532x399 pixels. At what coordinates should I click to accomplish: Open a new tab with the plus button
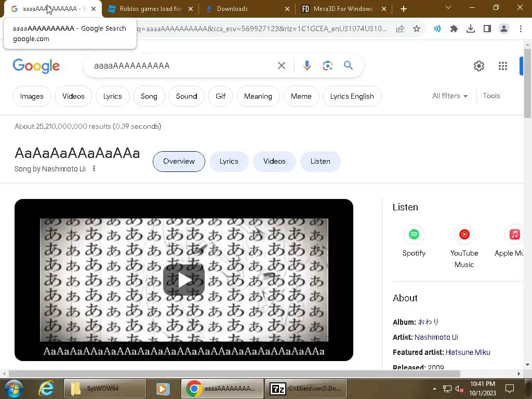(403, 9)
